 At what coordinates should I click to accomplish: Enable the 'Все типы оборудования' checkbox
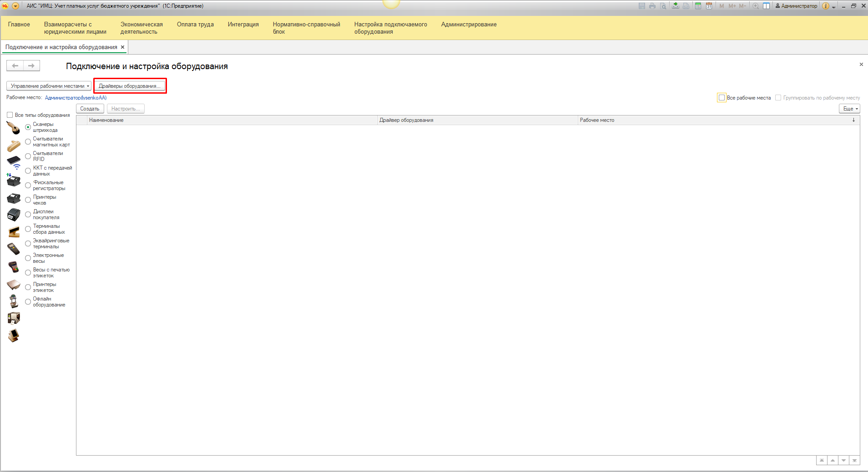point(10,115)
